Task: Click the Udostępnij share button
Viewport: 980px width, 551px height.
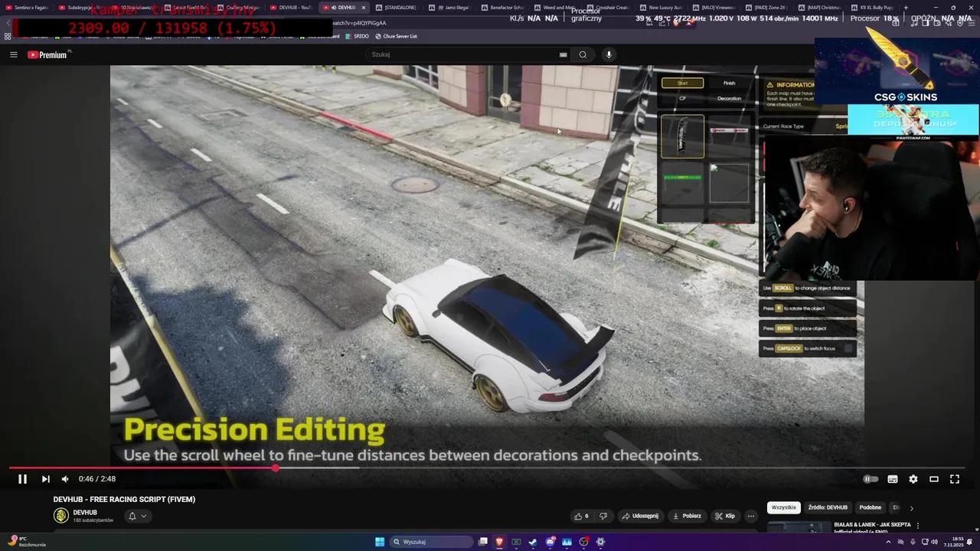Action: [x=640, y=516]
